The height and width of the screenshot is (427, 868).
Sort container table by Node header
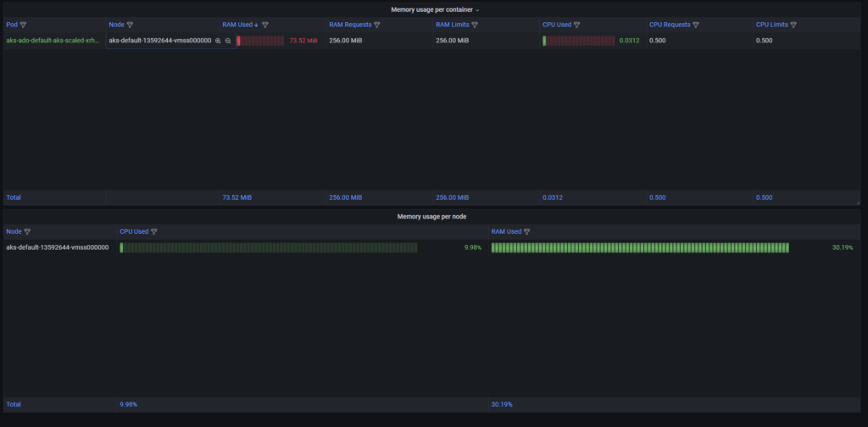coord(116,25)
